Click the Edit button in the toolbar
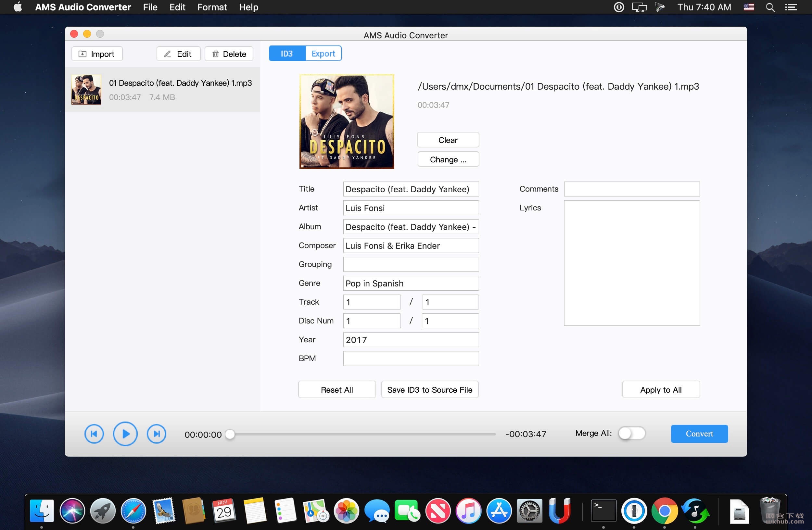 pyautogui.click(x=178, y=54)
